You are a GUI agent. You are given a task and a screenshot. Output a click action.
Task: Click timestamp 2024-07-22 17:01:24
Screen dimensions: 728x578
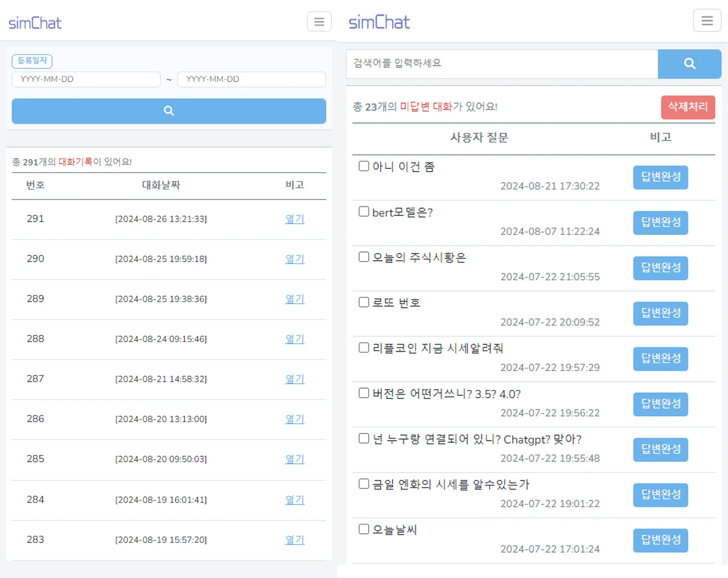tap(550, 549)
